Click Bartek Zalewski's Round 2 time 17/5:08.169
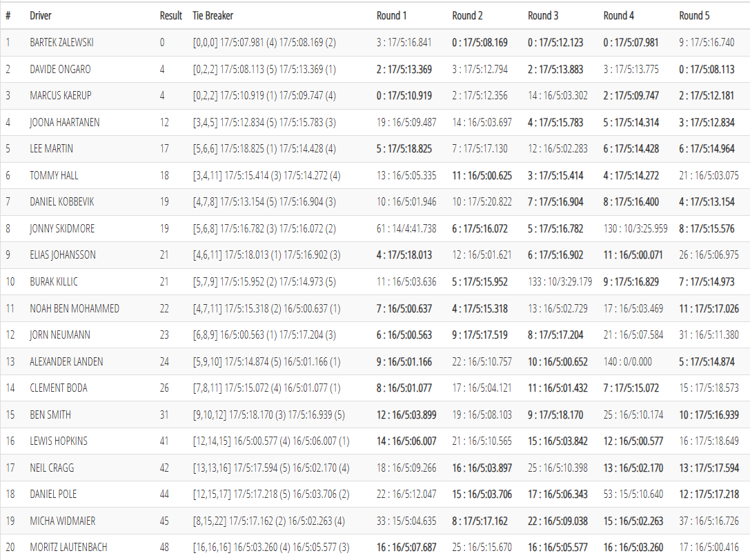 [x=480, y=43]
